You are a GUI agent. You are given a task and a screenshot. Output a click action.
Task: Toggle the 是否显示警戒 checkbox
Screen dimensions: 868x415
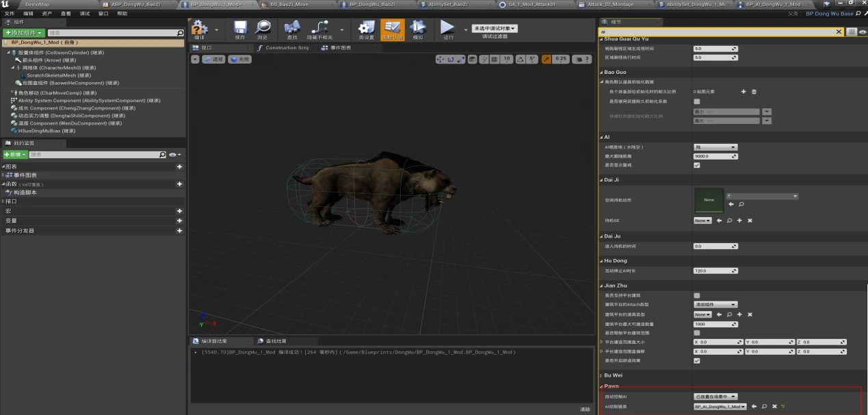point(697,165)
